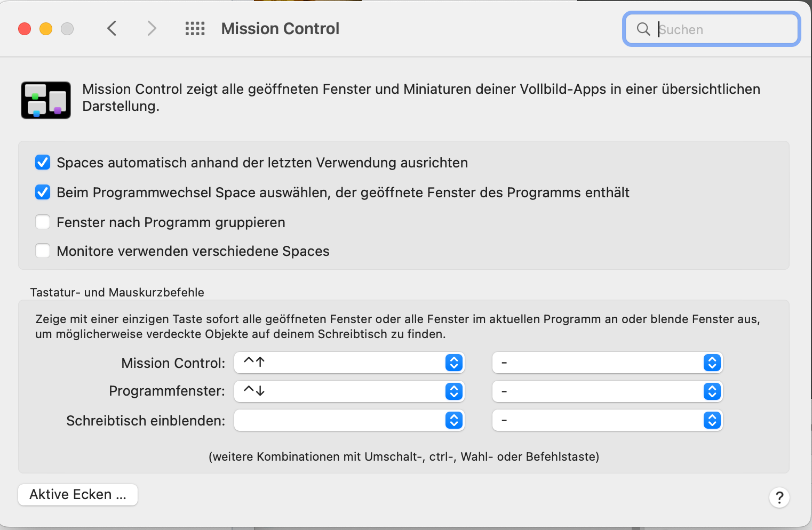Open the Aktive Ecken settings

[x=78, y=495]
